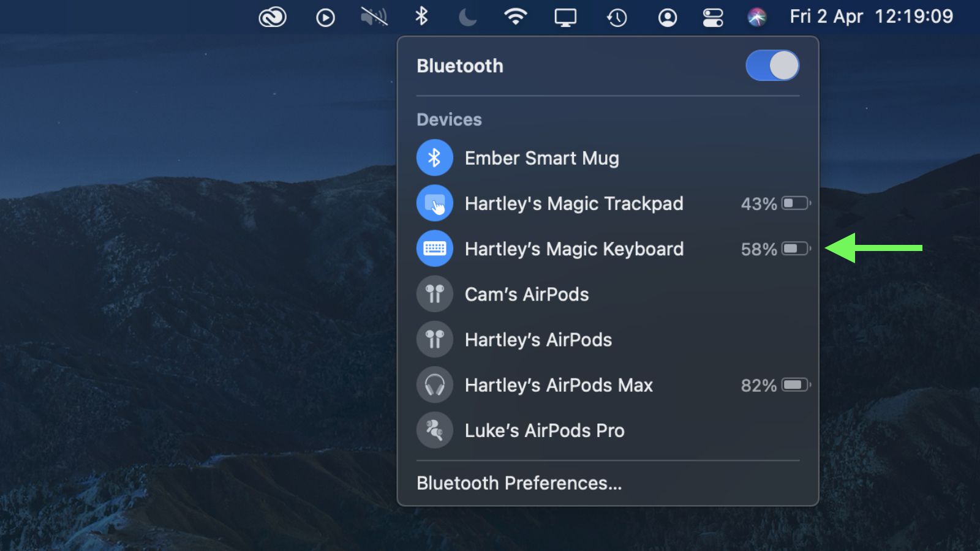This screenshot has height=551, width=980.
Task: Click the battery indicator next to Hartley's Magic Keyboard
Action: tap(795, 249)
